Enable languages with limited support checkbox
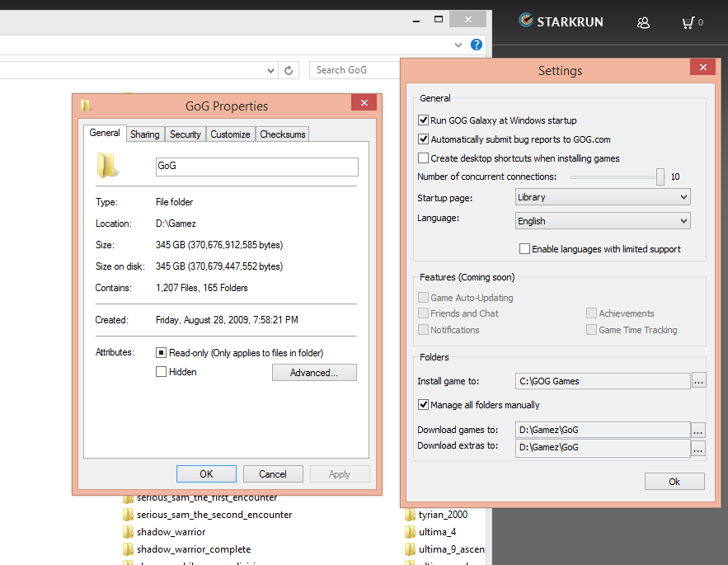 pyautogui.click(x=524, y=248)
